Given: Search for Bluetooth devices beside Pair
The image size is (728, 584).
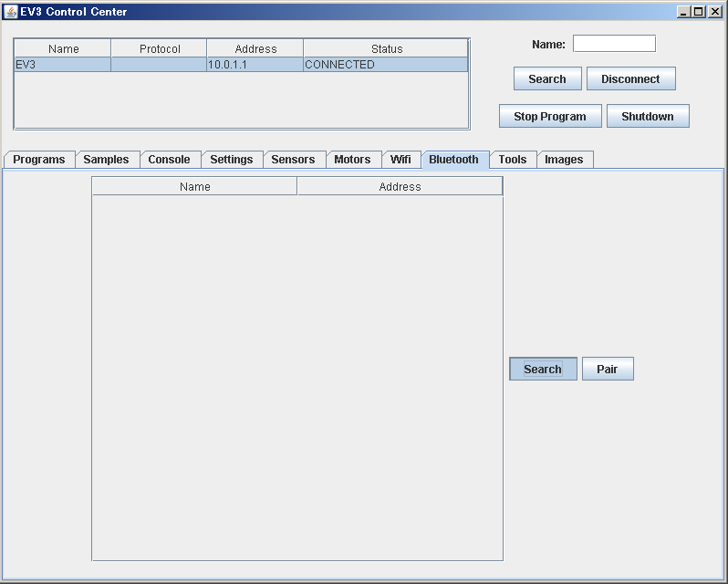Looking at the screenshot, I should [543, 369].
